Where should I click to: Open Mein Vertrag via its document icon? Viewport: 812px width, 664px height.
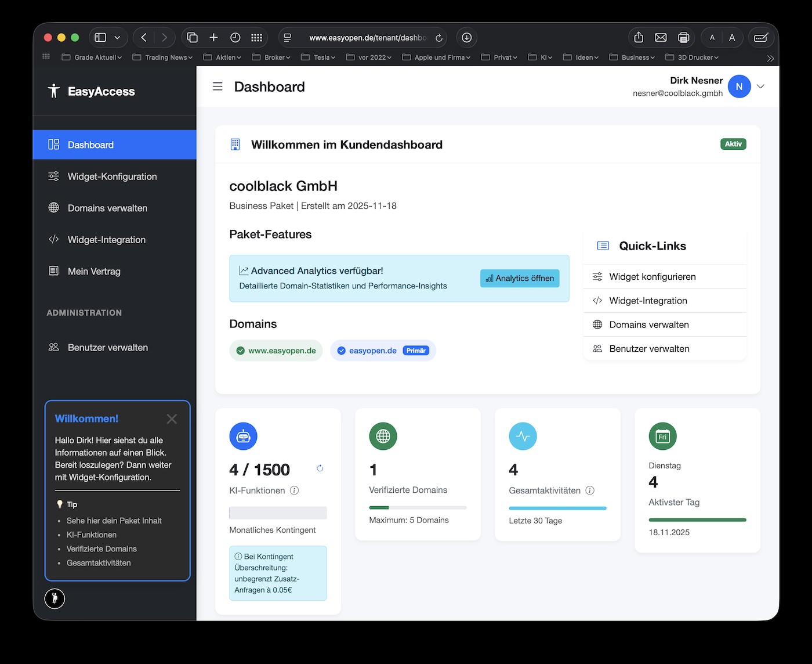click(x=53, y=271)
